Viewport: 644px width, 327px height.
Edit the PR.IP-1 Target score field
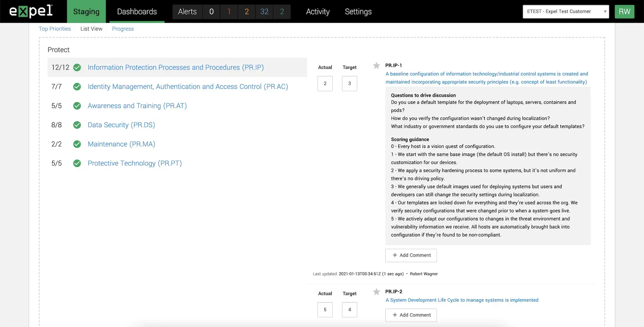point(349,84)
